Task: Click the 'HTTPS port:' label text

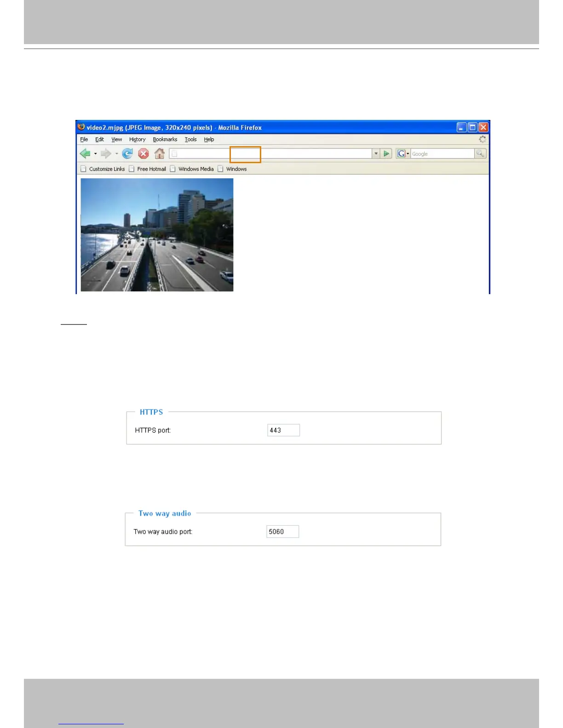Action: (x=153, y=430)
